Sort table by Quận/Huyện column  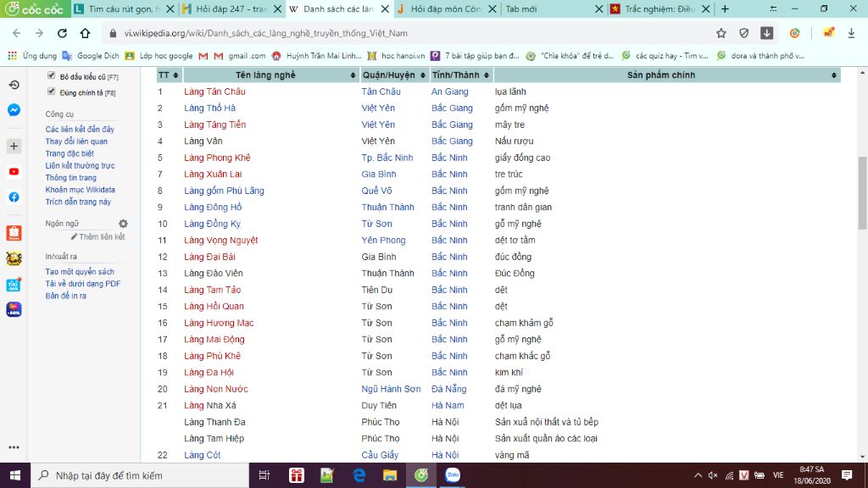[x=393, y=75]
